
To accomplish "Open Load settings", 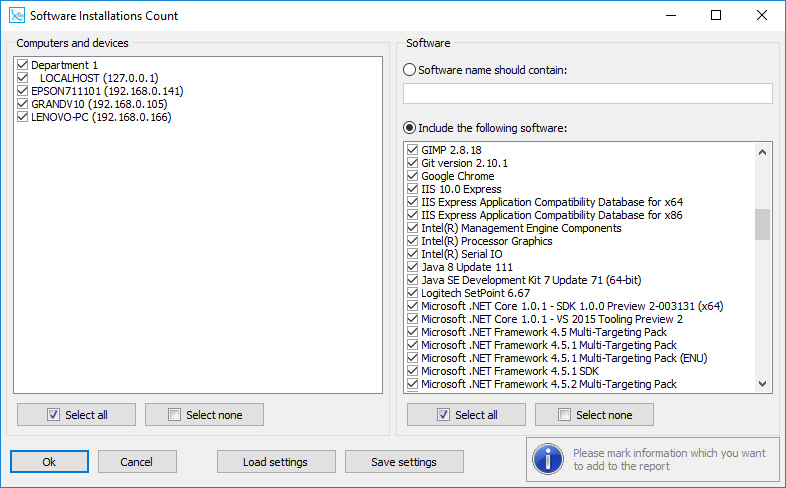I will pos(276,461).
